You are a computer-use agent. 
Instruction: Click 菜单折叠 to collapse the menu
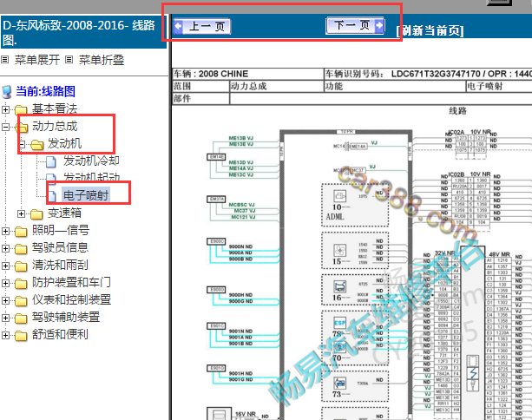[102, 60]
